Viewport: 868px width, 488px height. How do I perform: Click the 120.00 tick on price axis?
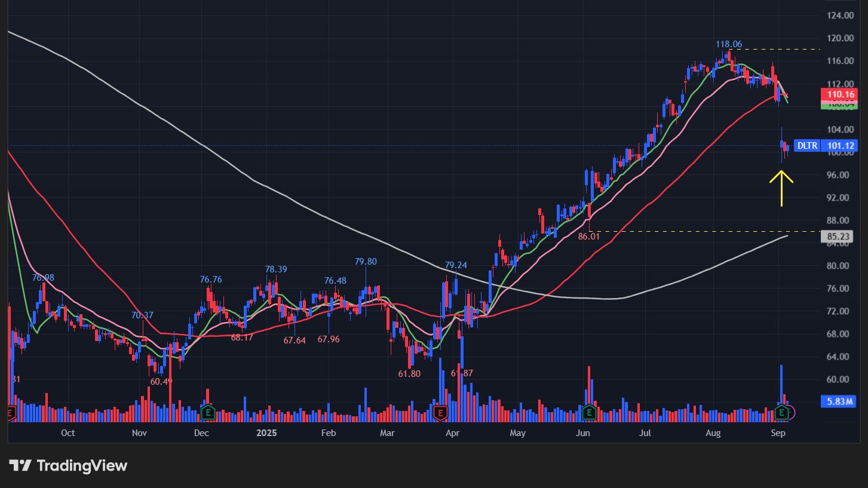839,38
